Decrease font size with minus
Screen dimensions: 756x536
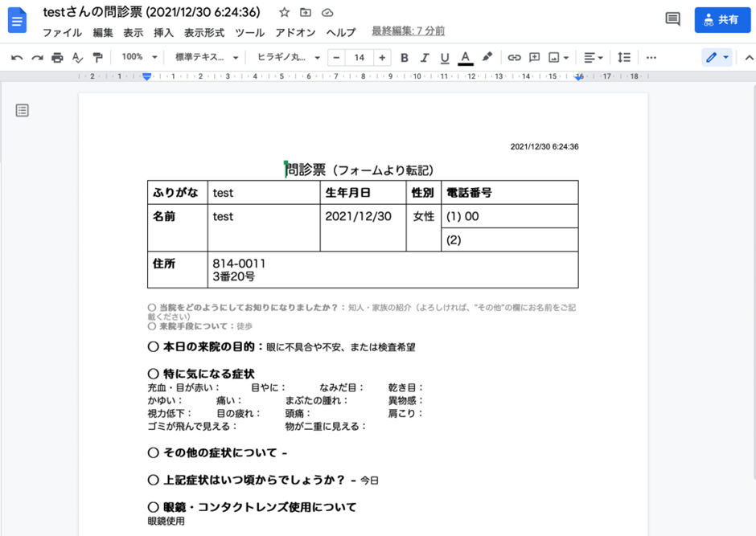336,58
